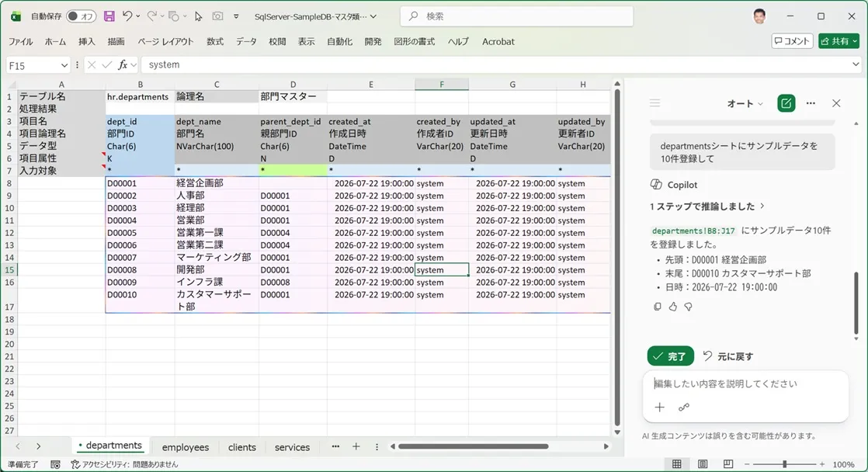Toggle AutoSave switch

[81, 16]
